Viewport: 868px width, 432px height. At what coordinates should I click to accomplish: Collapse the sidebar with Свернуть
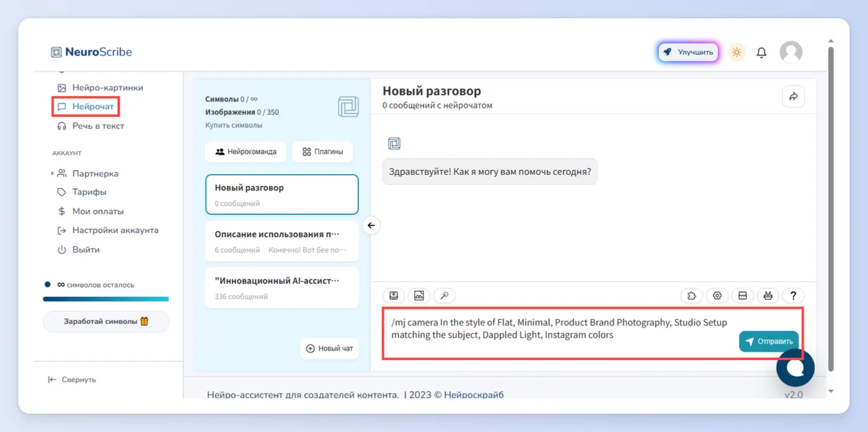point(72,379)
